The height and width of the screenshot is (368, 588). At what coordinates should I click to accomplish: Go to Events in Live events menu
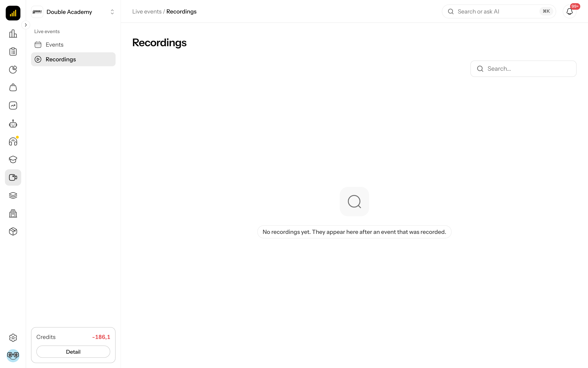[73, 45]
